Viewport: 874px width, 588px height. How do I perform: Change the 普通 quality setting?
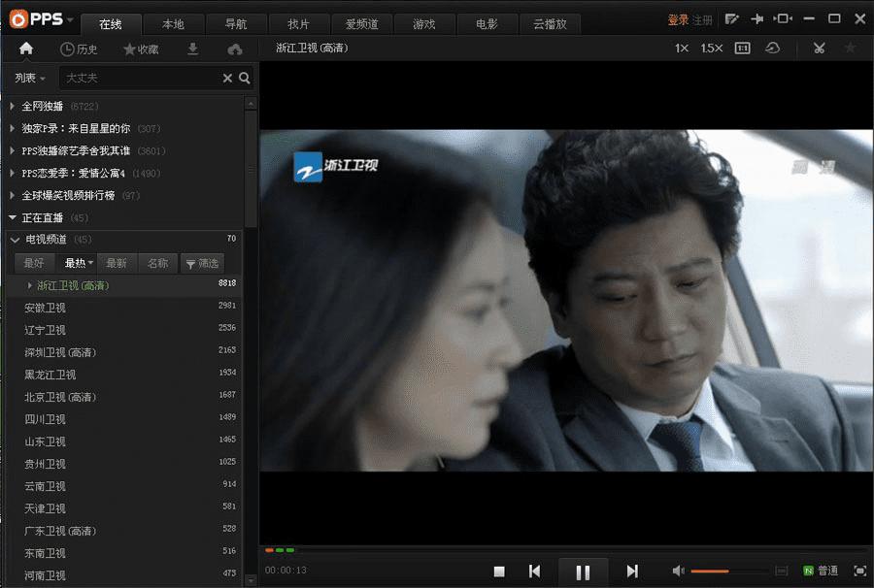click(x=821, y=571)
